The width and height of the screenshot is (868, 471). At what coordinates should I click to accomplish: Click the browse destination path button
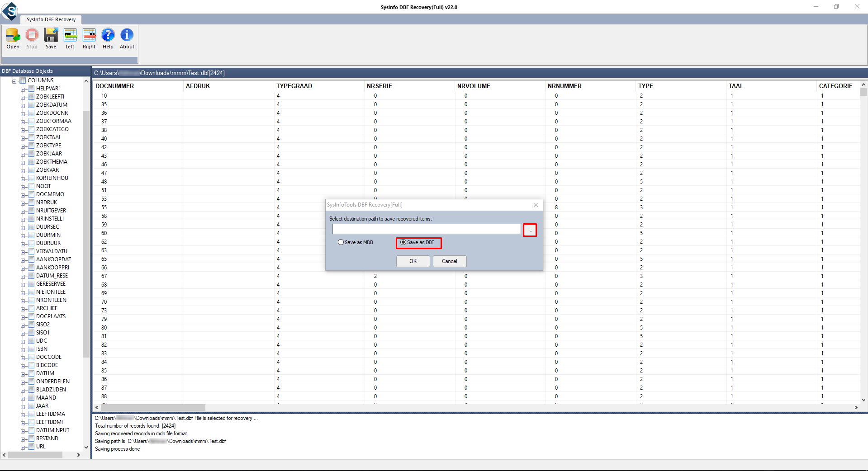(x=530, y=230)
